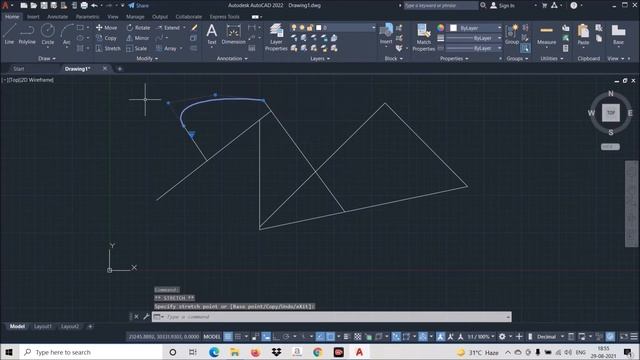640x360 pixels.
Task: Activate the Extend command
Action: [x=168, y=28]
